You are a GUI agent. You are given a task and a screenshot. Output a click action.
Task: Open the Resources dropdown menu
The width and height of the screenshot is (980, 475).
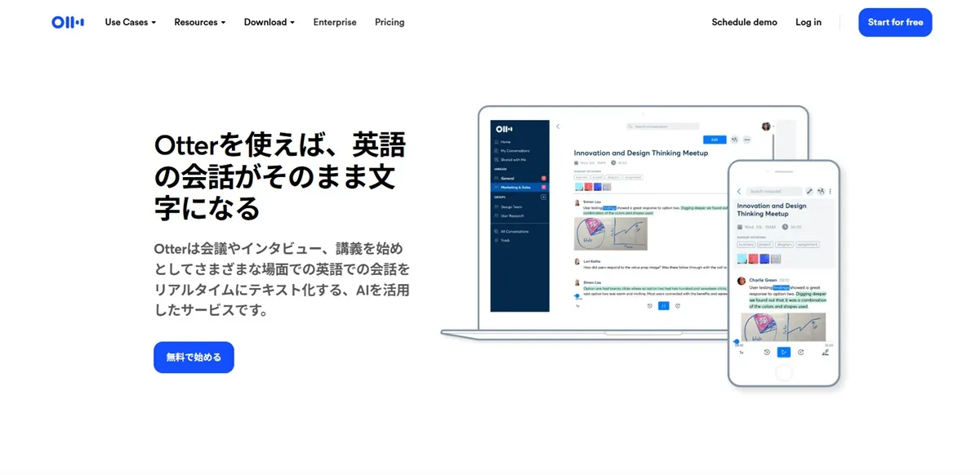point(200,22)
